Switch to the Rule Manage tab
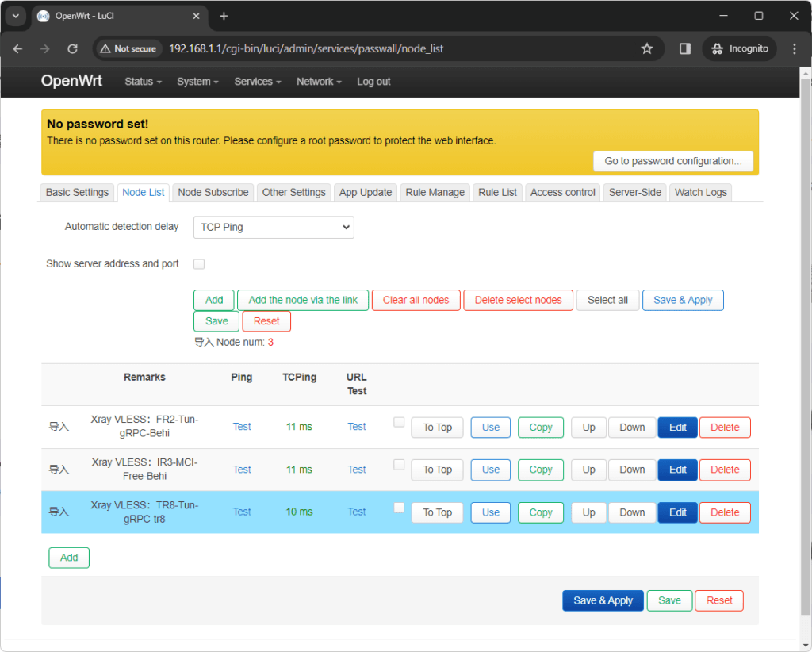The image size is (812, 652). pyautogui.click(x=435, y=192)
